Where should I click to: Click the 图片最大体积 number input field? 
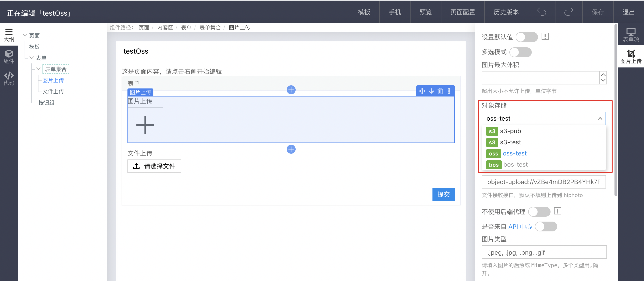point(540,78)
